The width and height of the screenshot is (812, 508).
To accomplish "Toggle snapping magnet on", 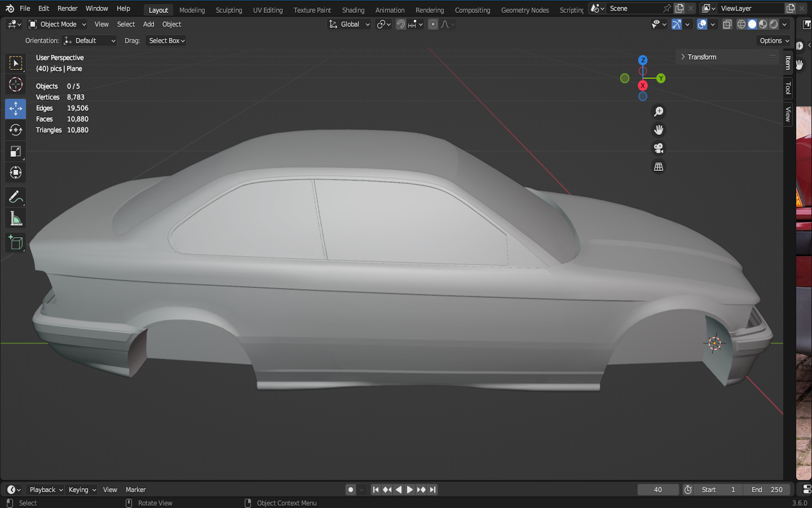I will [400, 24].
